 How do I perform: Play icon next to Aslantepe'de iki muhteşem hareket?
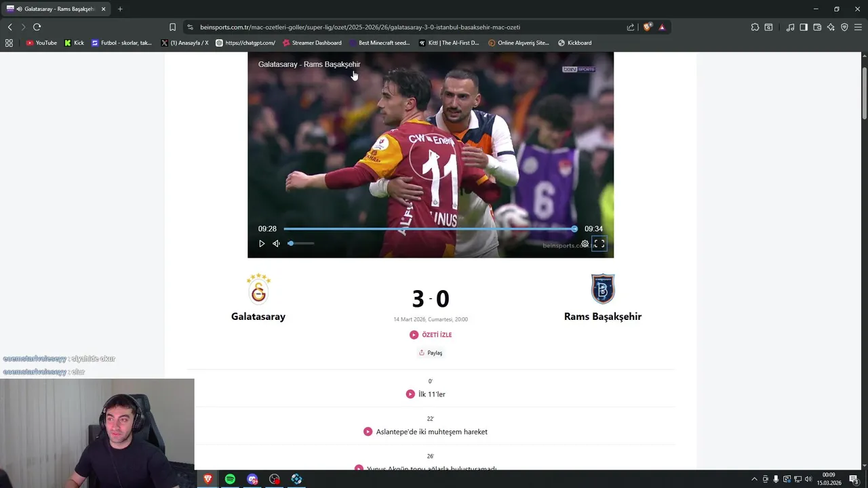click(x=368, y=432)
